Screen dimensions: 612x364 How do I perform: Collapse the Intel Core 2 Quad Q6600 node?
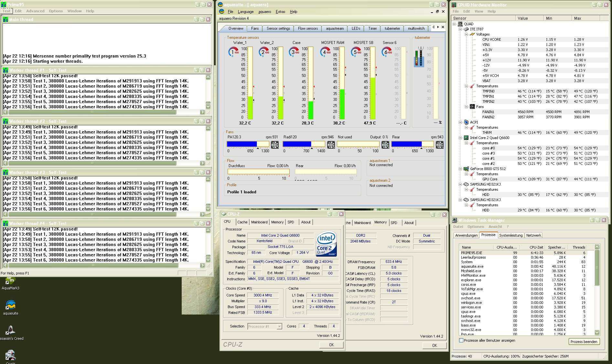click(460, 138)
